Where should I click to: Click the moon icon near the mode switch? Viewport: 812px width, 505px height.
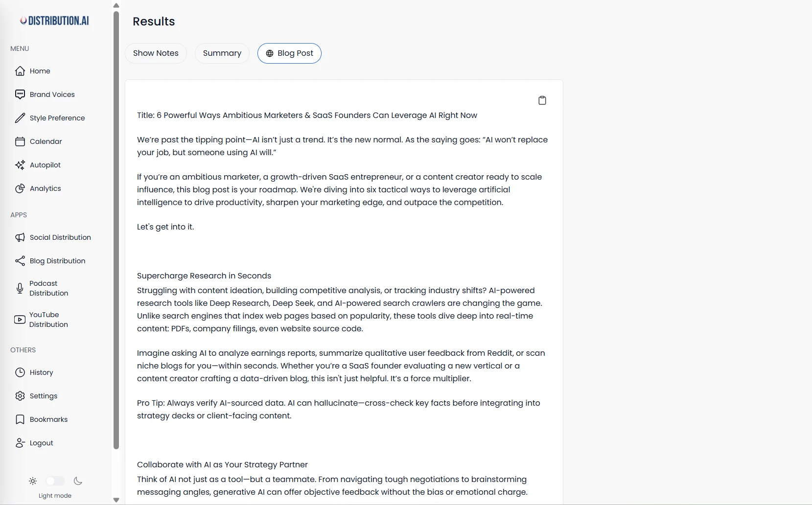point(78,482)
